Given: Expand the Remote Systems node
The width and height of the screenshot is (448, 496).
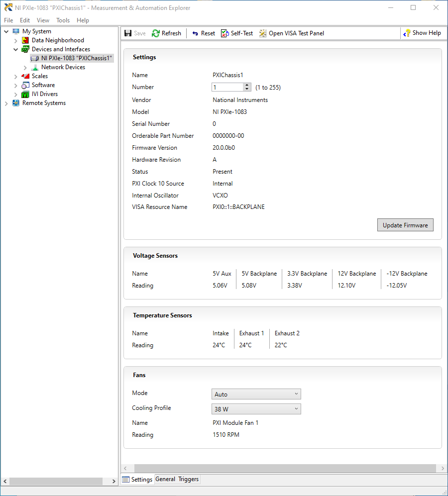Looking at the screenshot, I should coord(6,103).
